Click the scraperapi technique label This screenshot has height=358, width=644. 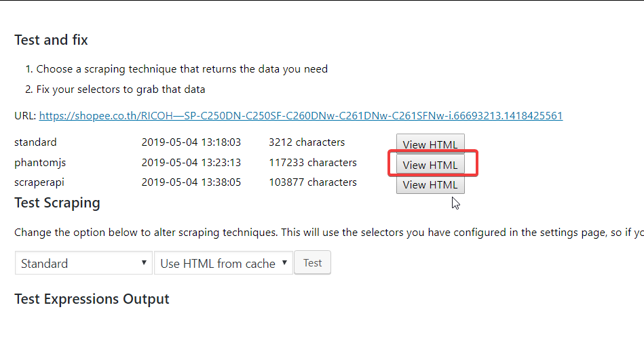click(x=39, y=182)
